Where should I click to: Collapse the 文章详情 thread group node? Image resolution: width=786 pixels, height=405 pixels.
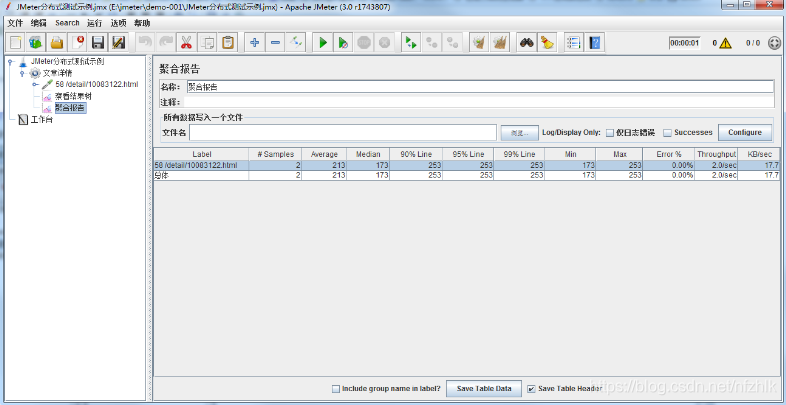pos(22,73)
